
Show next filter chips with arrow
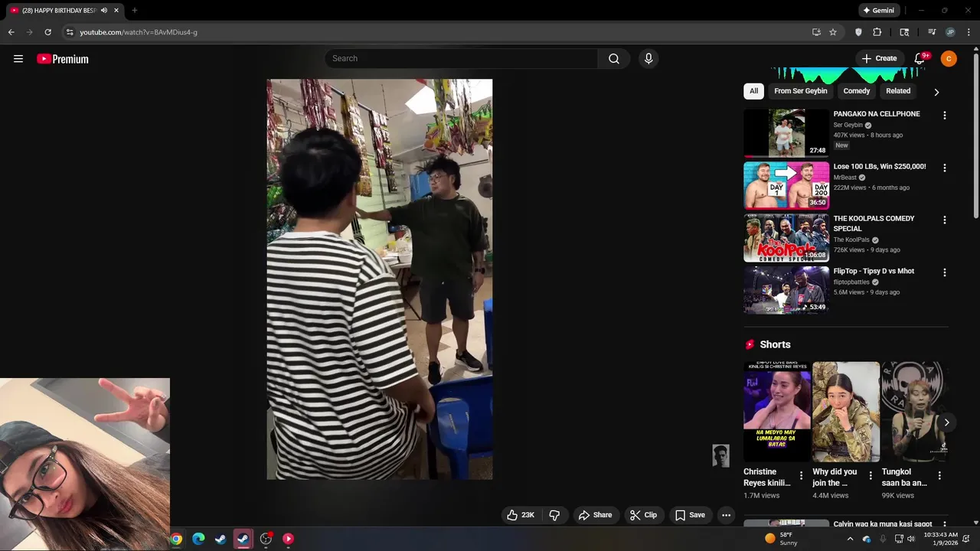(936, 92)
